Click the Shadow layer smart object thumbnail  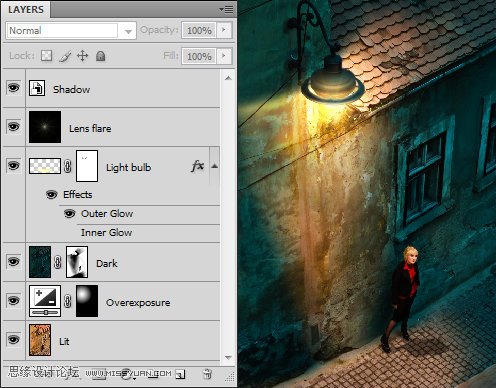[x=37, y=88]
